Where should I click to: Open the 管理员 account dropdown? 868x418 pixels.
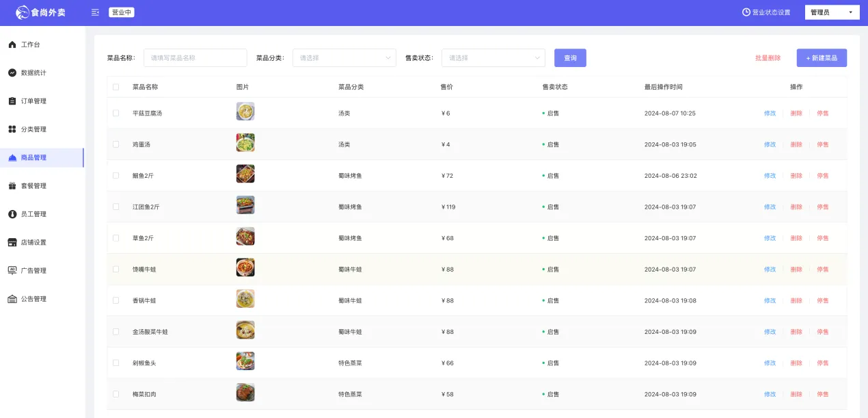point(832,12)
